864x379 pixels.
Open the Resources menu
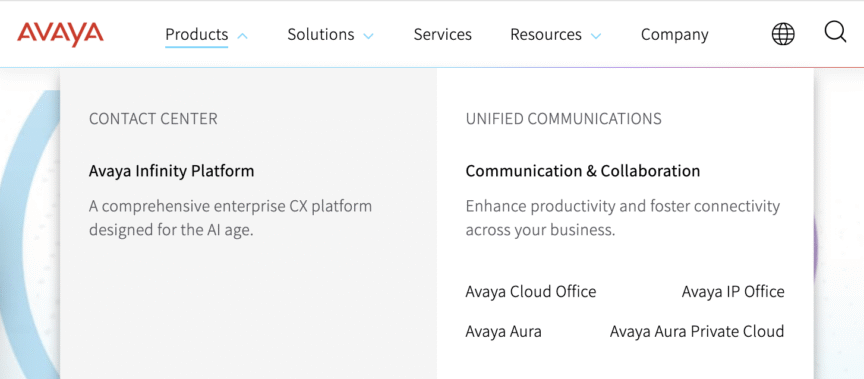[546, 35]
